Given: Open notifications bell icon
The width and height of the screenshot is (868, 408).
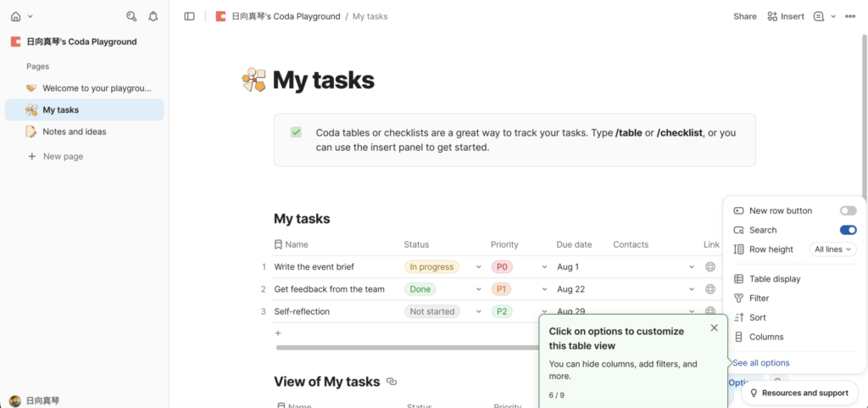Looking at the screenshot, I should tap(153, 16).
